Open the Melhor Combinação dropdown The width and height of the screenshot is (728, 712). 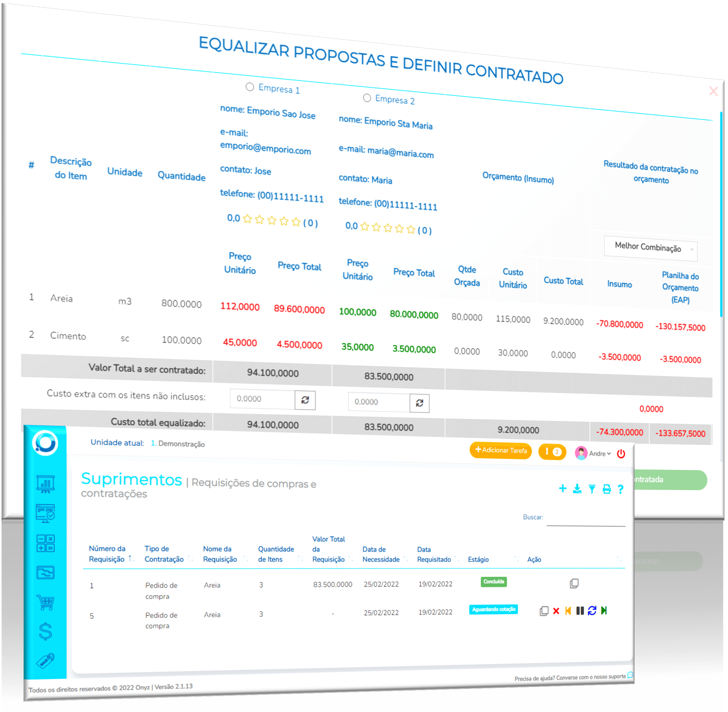[x=651, y=248]
